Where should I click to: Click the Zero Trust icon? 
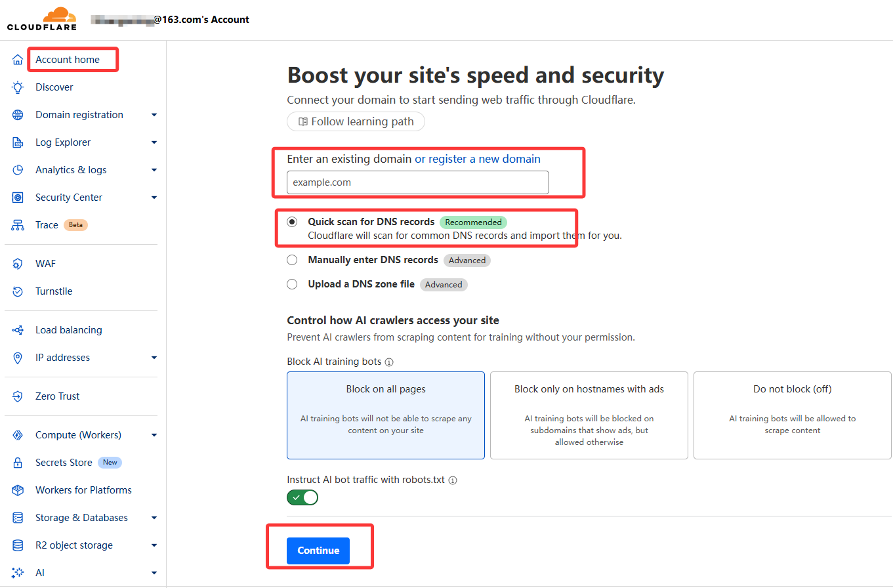pyautogui.click(x=18, y=396)
